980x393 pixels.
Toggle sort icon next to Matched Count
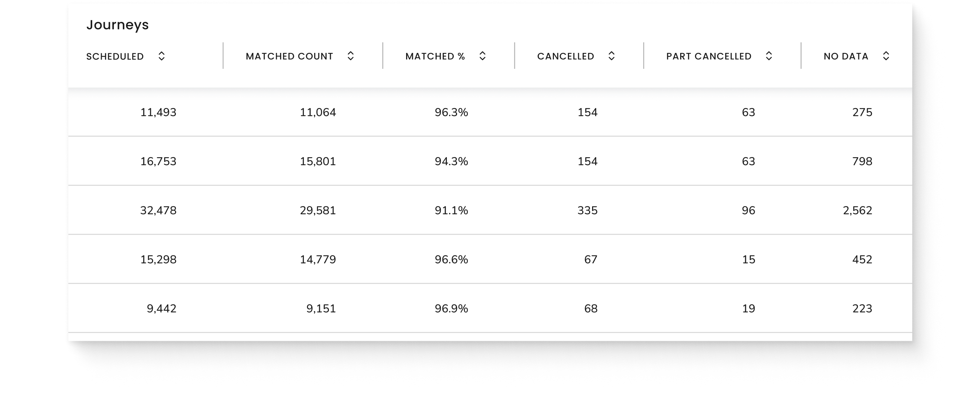tap(350, 56)
